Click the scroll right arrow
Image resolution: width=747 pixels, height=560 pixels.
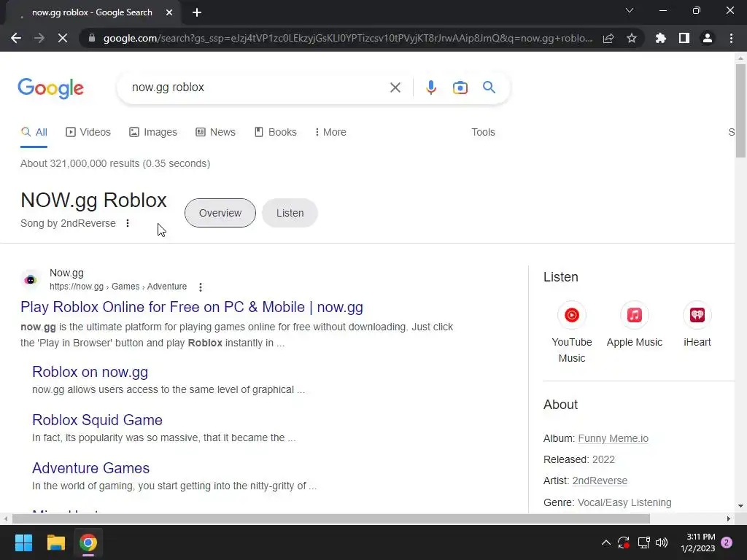(x=729, y=518)
